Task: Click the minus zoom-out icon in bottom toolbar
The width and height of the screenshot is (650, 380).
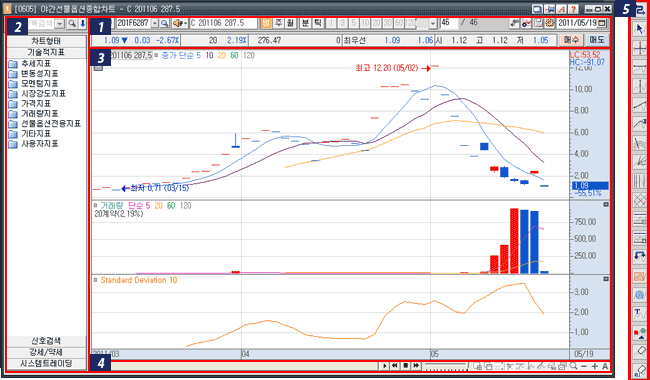Action: click(584, 366)
